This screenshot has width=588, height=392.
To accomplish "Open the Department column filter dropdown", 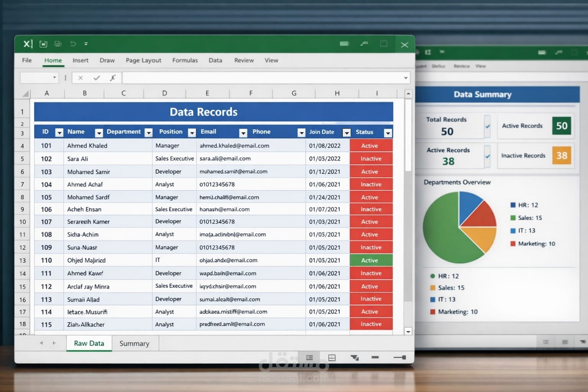I will tap(149, 132).
